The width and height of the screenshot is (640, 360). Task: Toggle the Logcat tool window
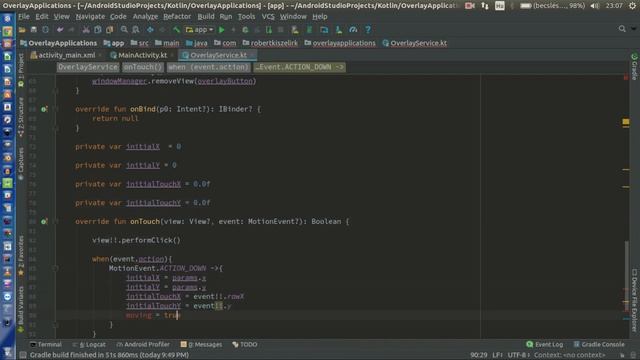click(89, 344)
